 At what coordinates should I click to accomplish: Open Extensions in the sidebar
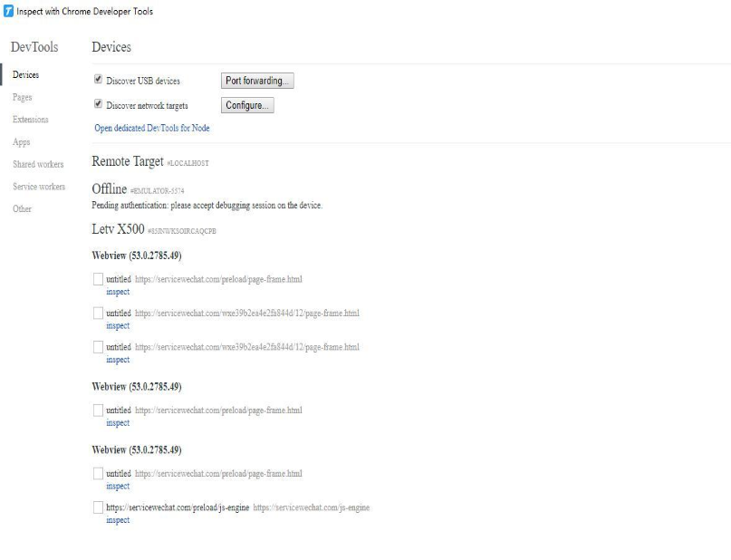coord(30,120)
